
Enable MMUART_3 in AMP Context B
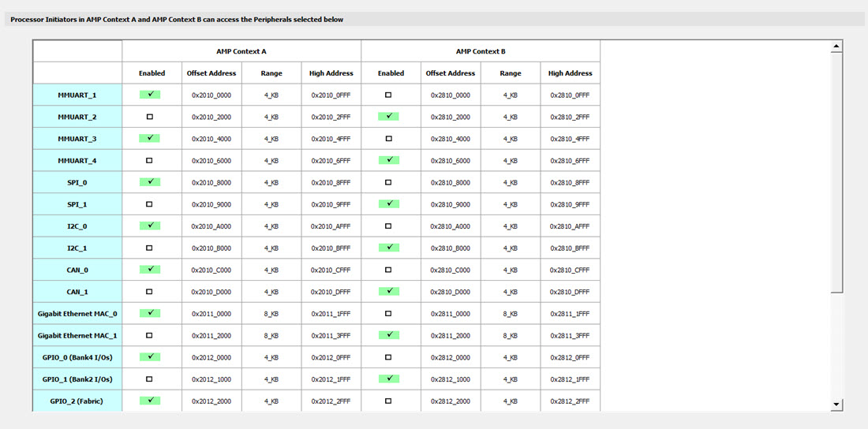tap(388, 139)
